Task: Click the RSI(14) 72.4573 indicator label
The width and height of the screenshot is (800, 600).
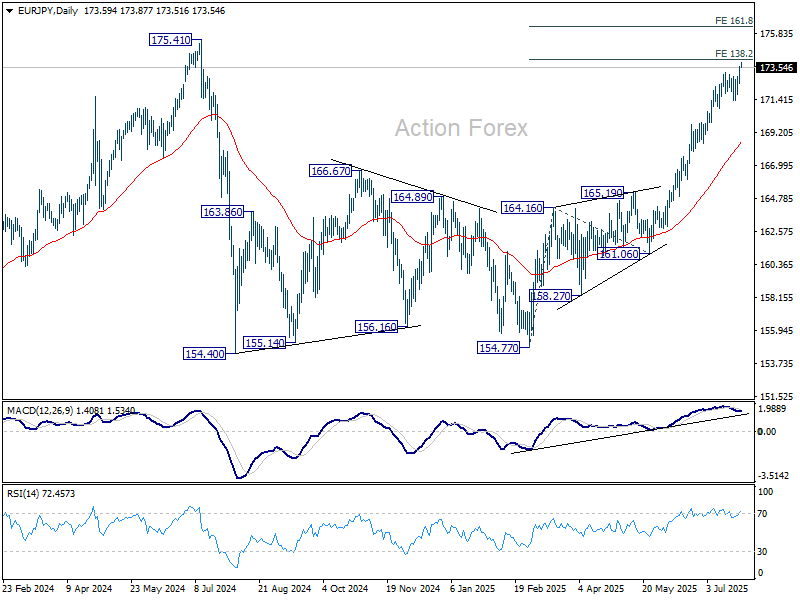Action: tap(41, 493)
